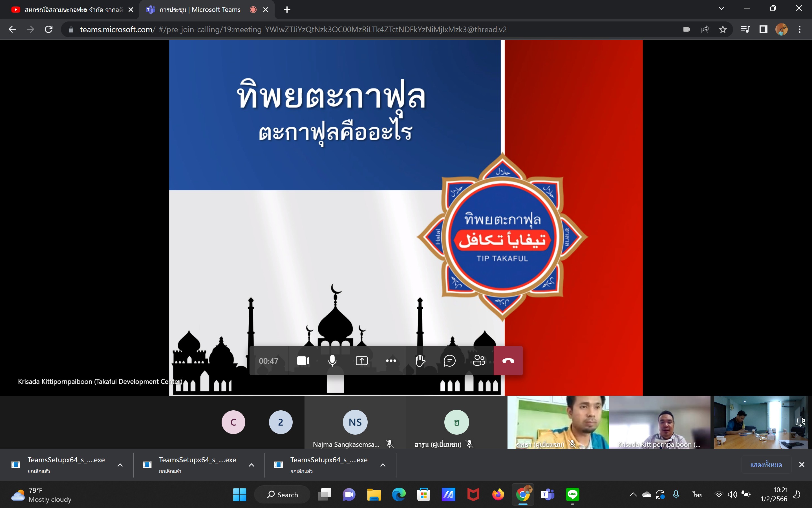Switch input language ไทย in tray

pos(698,494)
